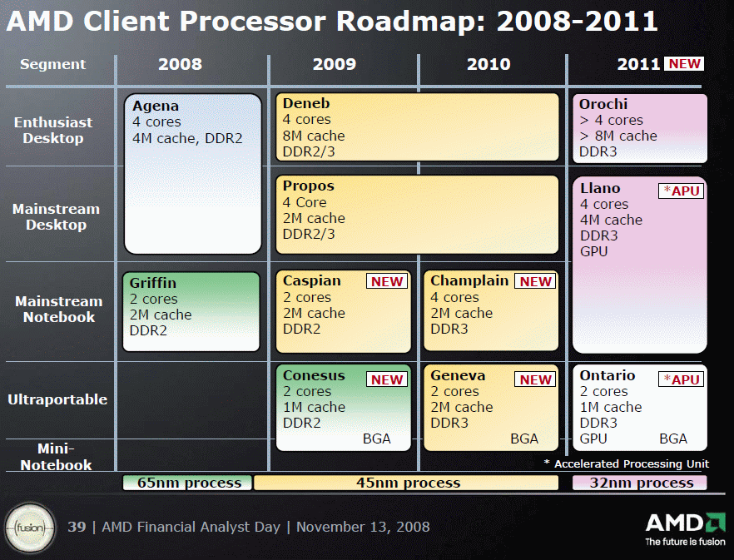Viewport: 734px width, 560px height.
Task: Click '> 8M cache' in Orochi
Action: point(618,136)
